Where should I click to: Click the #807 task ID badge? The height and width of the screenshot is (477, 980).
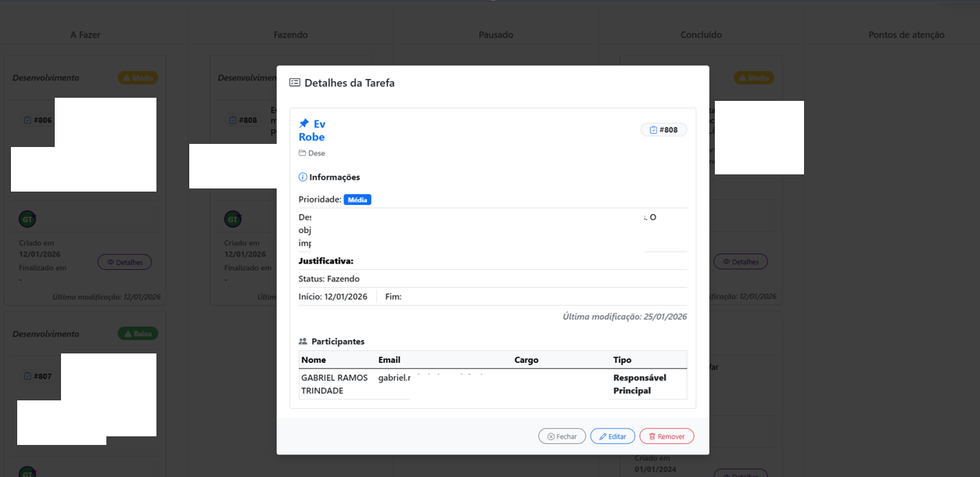38,376
